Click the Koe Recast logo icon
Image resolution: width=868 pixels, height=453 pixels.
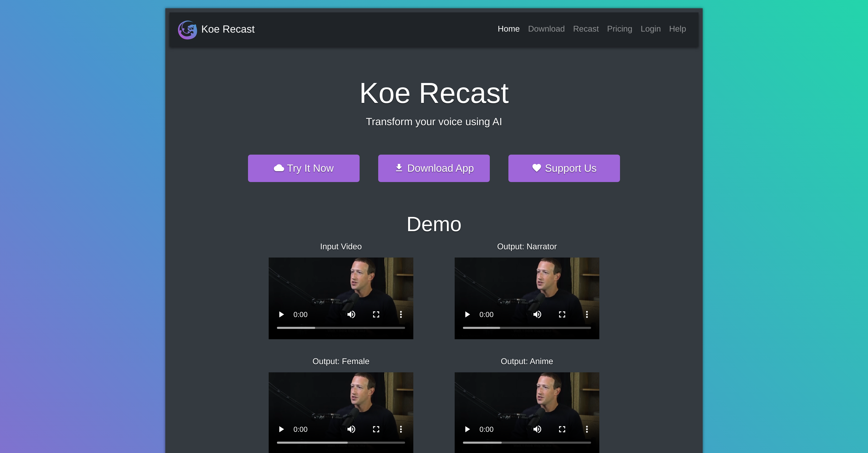(x=187, y=30)
